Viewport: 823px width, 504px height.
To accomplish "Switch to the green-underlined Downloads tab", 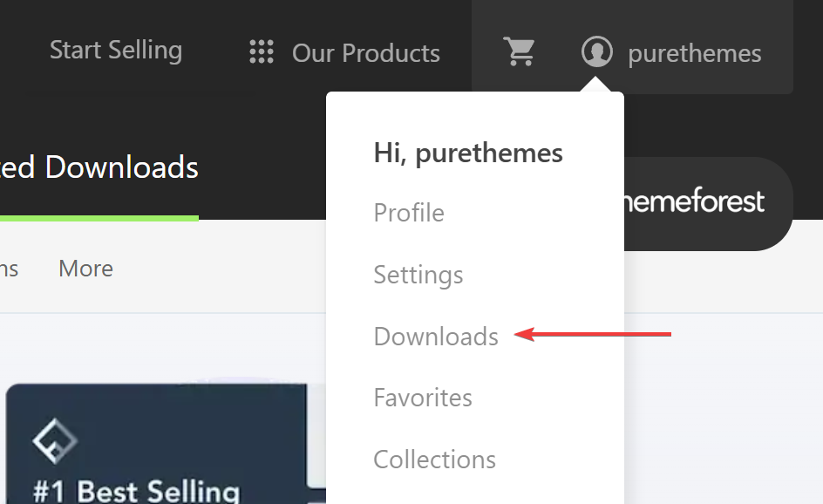I will coord(99,167).
